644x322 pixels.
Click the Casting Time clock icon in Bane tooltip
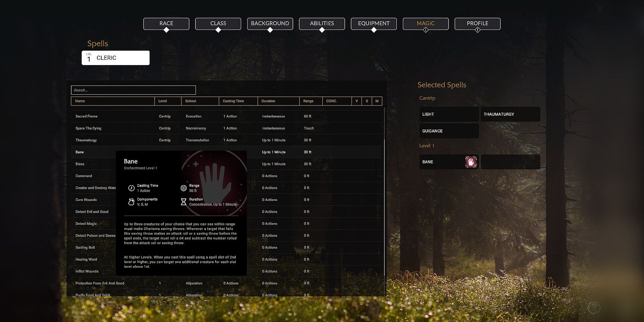tap(131, 188)
